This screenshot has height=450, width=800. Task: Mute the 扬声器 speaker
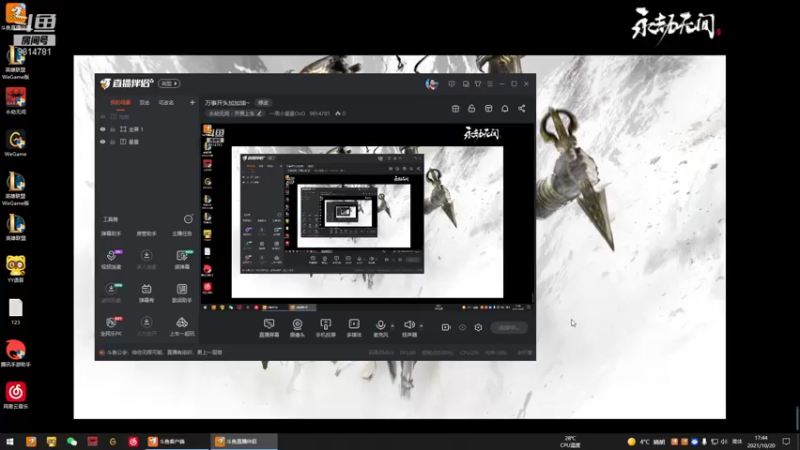pos(409,328)
